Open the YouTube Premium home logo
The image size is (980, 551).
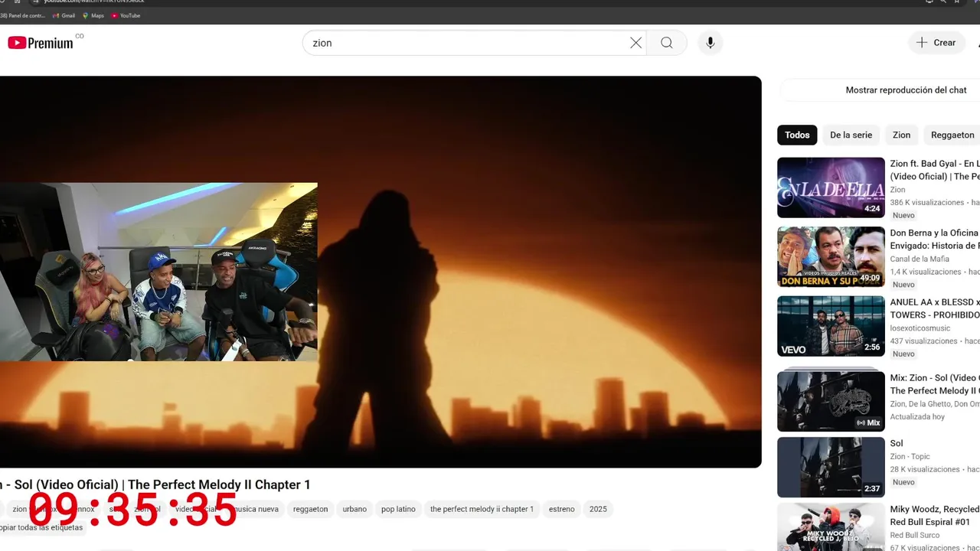(x=41, y=43)
